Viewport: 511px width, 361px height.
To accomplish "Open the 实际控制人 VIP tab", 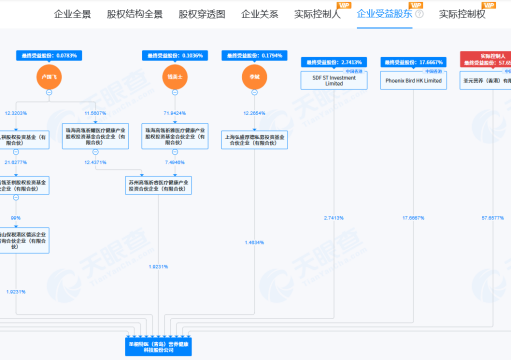I will tap(317, 14).
